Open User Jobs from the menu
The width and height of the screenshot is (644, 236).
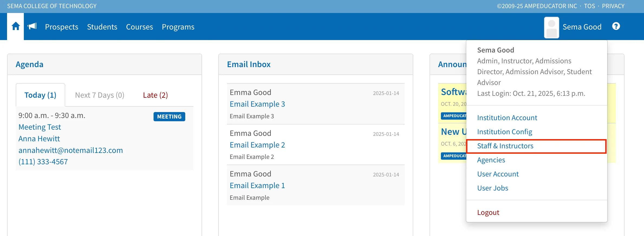point(493,188)
